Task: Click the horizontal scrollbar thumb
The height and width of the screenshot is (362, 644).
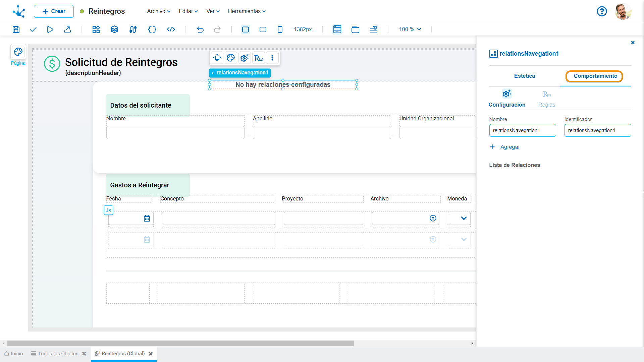Action: tap(180, 344)
